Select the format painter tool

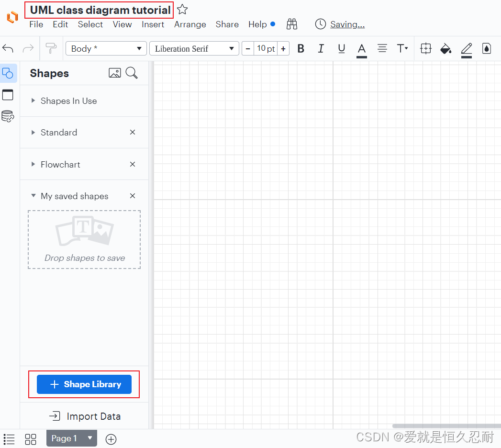(x=51, y=48)
